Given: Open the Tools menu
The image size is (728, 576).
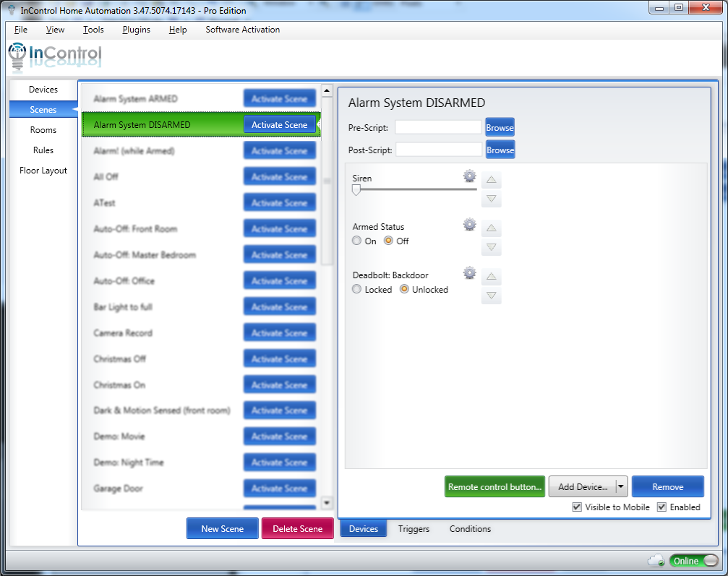Looking at the screenshot, I should (93, 30).
